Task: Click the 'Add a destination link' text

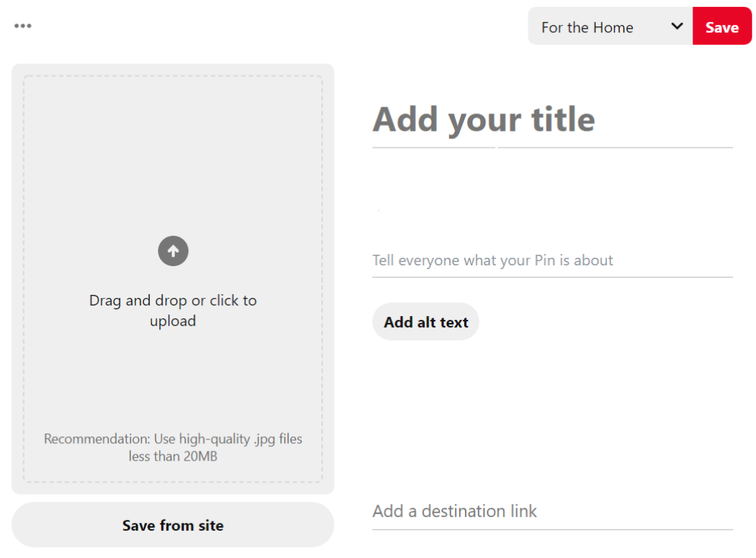Action: click(454, 511)
